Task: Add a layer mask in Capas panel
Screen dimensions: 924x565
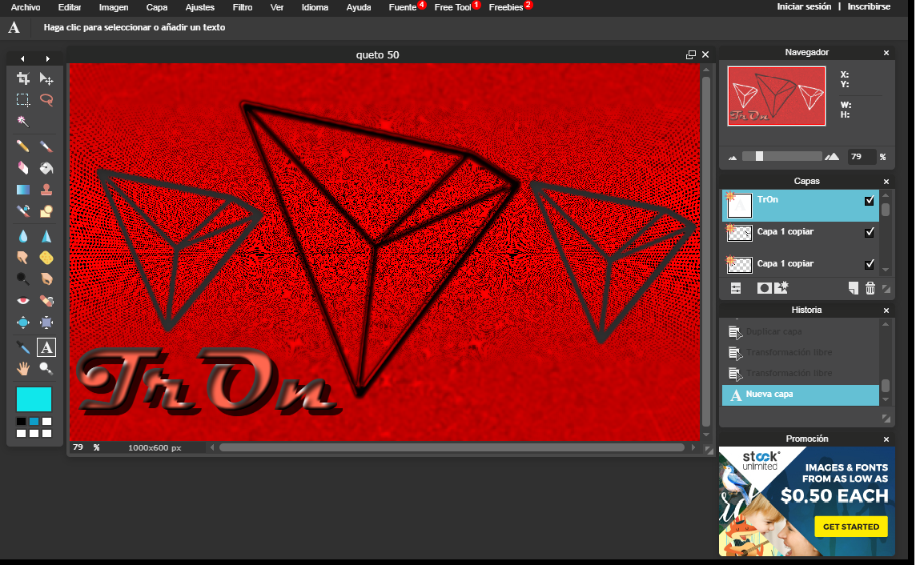Action: click(x=764, y=288)
